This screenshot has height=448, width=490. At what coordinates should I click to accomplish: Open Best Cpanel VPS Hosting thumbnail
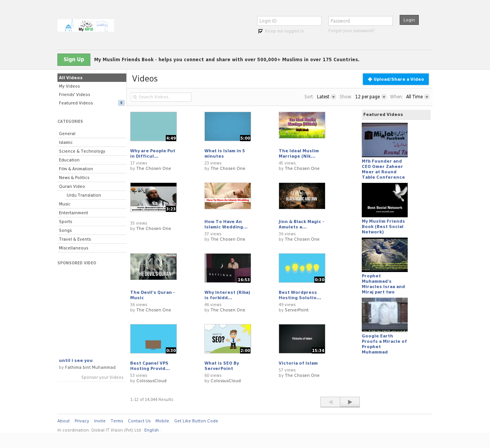(x=154, y=339)
